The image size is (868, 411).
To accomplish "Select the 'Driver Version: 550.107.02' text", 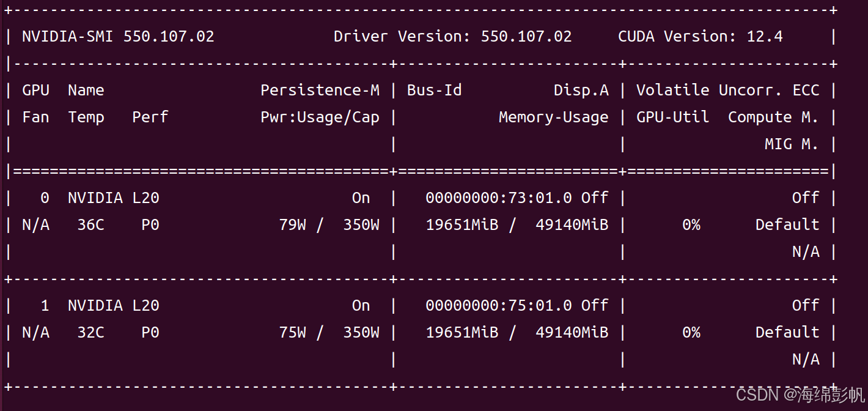I will click(x=453, y=37).
